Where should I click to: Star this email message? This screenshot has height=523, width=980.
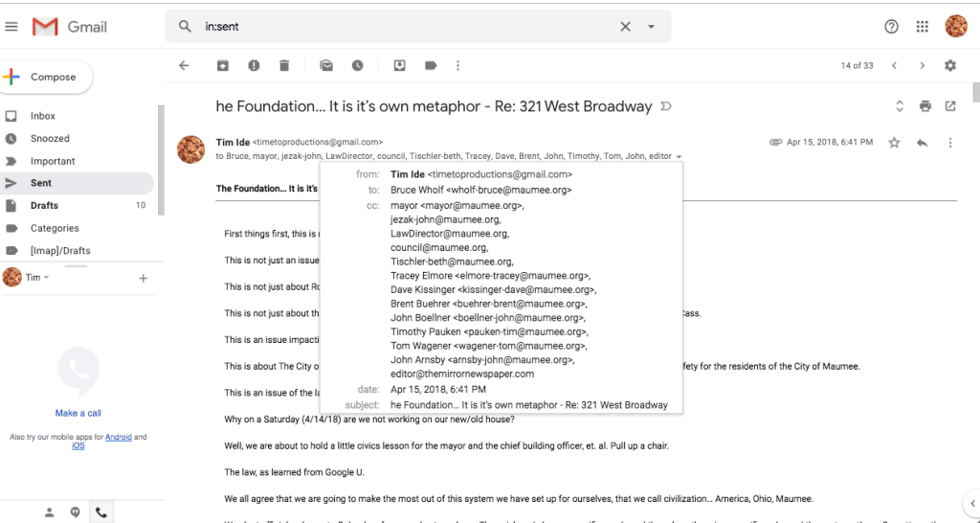(x=894, y=143)
